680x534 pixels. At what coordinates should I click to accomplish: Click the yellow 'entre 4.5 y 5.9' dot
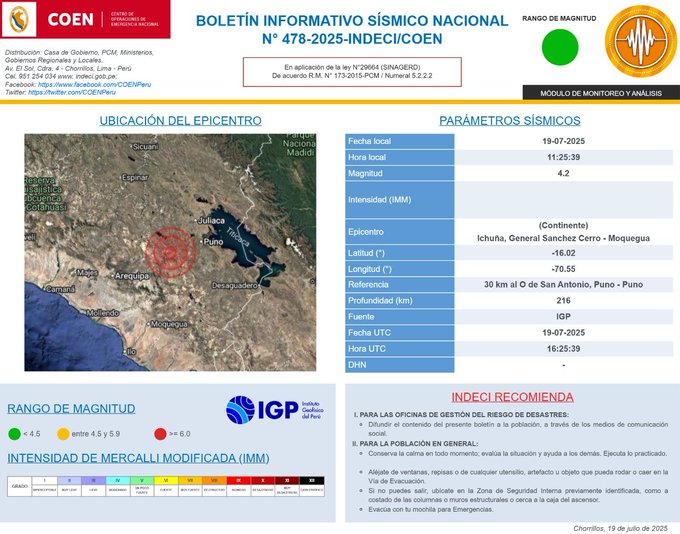(x=63, y=434)
